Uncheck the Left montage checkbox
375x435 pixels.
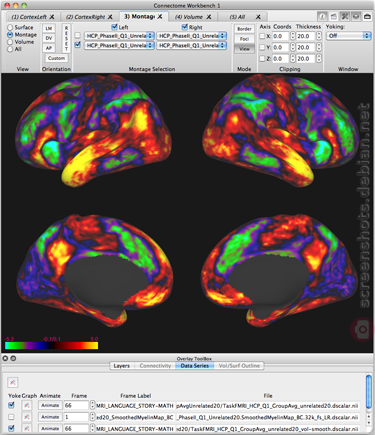point(115,27)
